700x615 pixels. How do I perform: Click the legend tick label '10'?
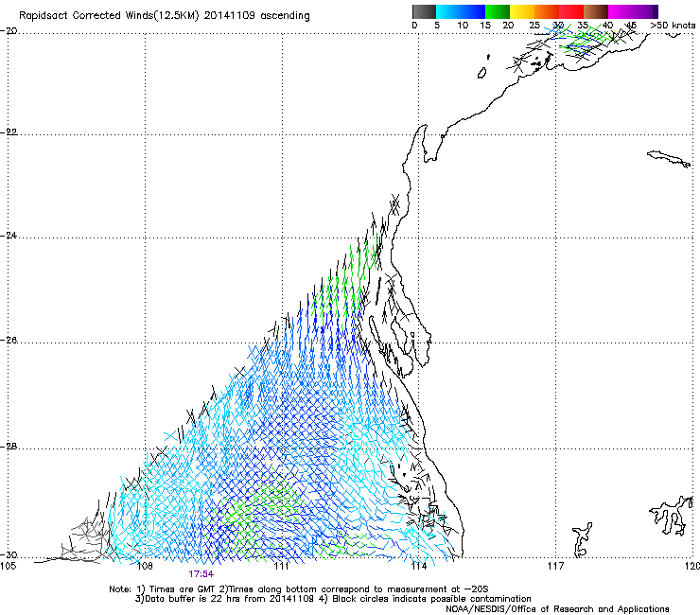pyautogui.click(x=463, y=26)
